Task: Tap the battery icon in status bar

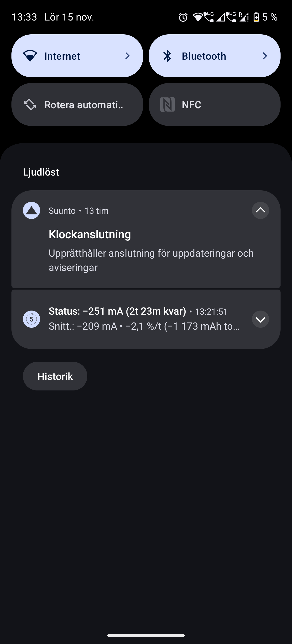Action: click(x=256, y=17)
